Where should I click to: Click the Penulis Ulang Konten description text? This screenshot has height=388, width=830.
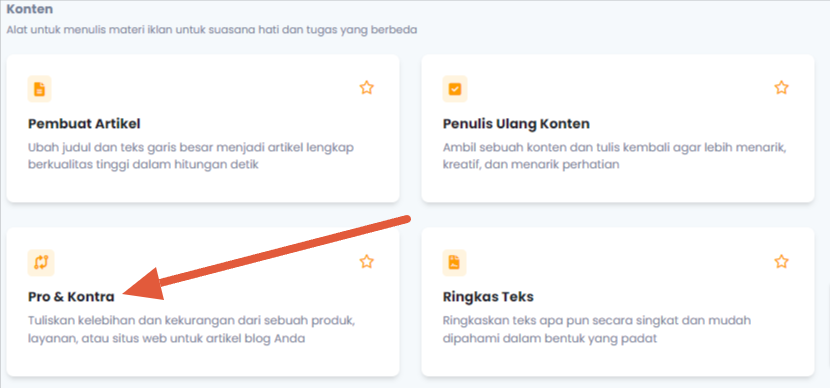pyautogui.click(x=615, y=156)
